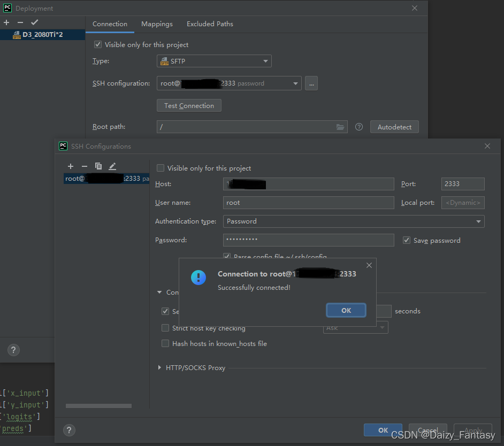Click Test Connection button
The image size is (504, 446).
[x=189, y=106]
